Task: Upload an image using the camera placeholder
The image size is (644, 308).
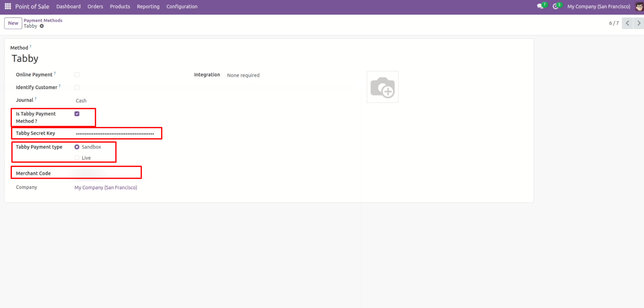Action: 383,87
